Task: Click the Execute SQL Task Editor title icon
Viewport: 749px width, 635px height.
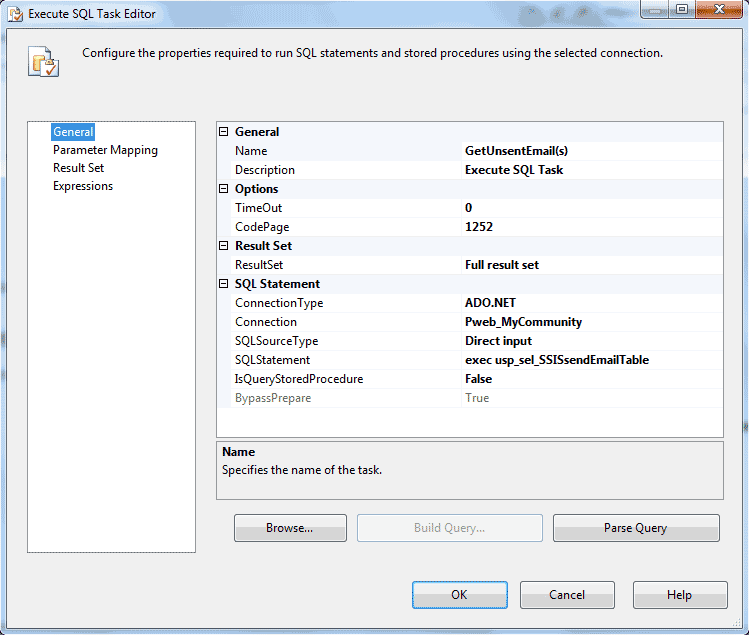Action: (14, 15)
